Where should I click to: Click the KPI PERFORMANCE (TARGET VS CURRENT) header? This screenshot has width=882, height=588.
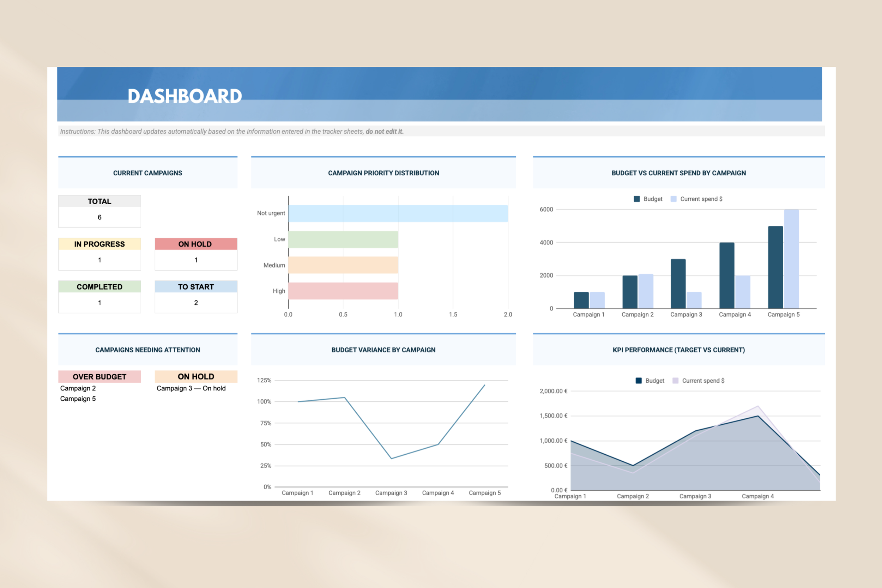[x=679, y=350]
